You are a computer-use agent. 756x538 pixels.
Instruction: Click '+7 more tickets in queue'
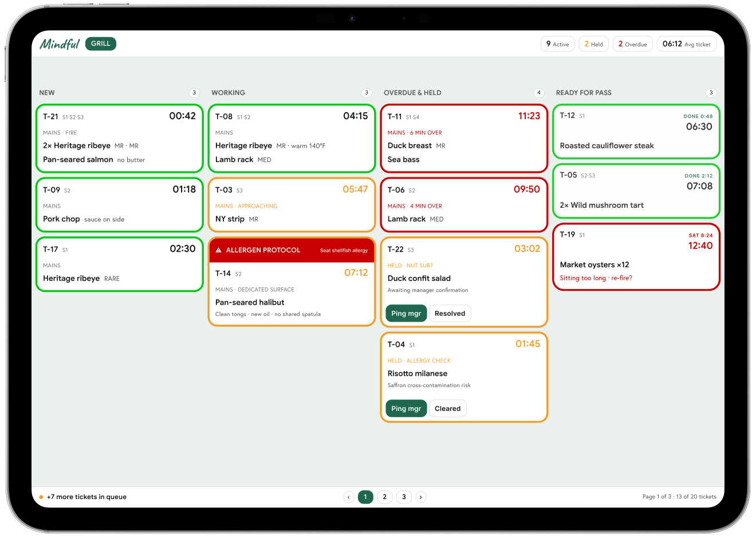(x=86, y=497)
